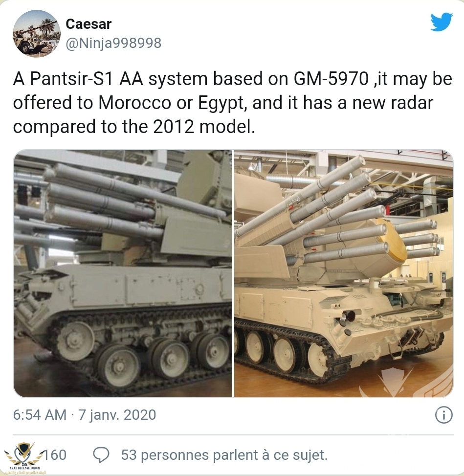Click the GM-5970 text in tweet

[331, 79]
